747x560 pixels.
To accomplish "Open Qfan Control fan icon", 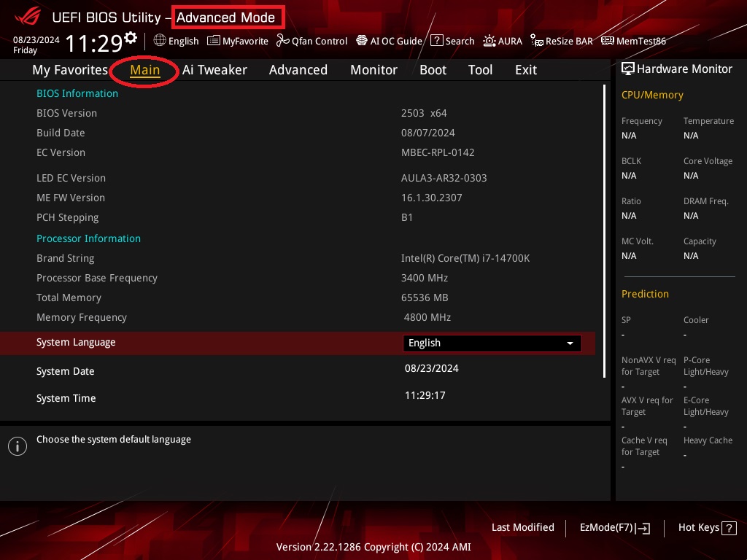I will (282, 41).
